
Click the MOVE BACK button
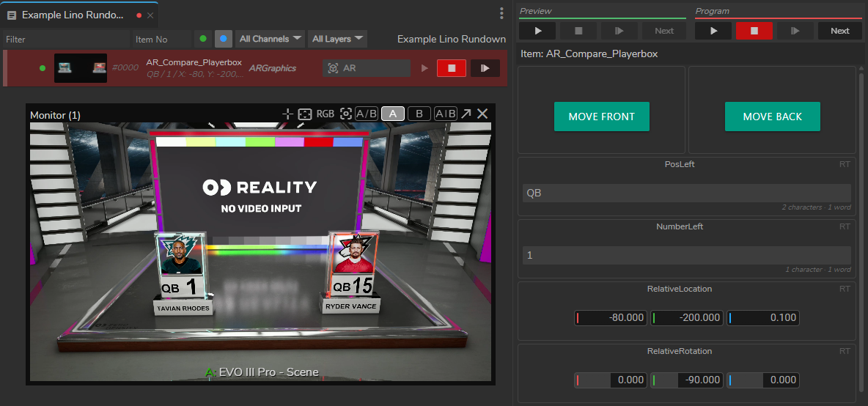[772, 117]
